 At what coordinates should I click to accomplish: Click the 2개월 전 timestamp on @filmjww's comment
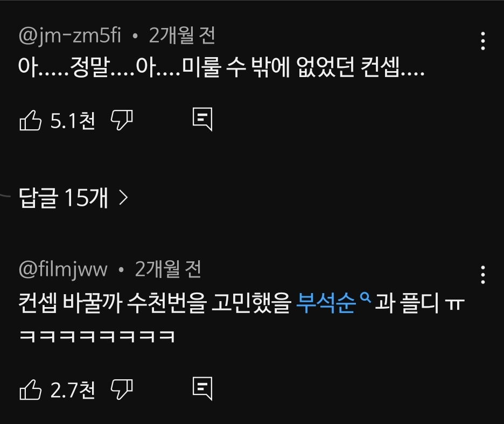[168, 269]
